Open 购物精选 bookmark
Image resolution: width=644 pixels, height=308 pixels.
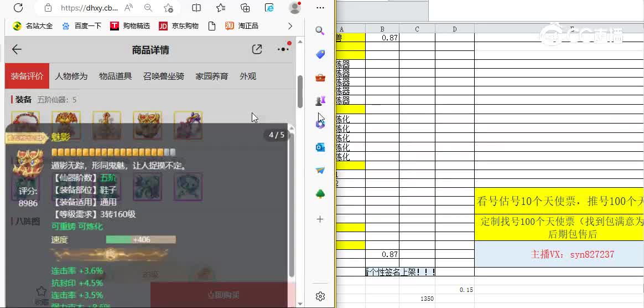(x=130, y=26)
